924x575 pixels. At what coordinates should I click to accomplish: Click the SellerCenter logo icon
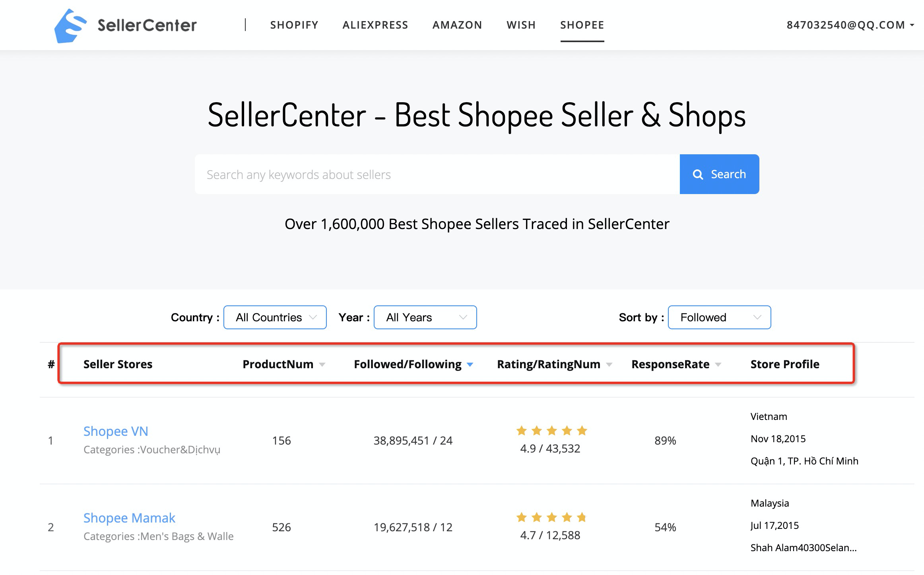[x=70, y=26]
